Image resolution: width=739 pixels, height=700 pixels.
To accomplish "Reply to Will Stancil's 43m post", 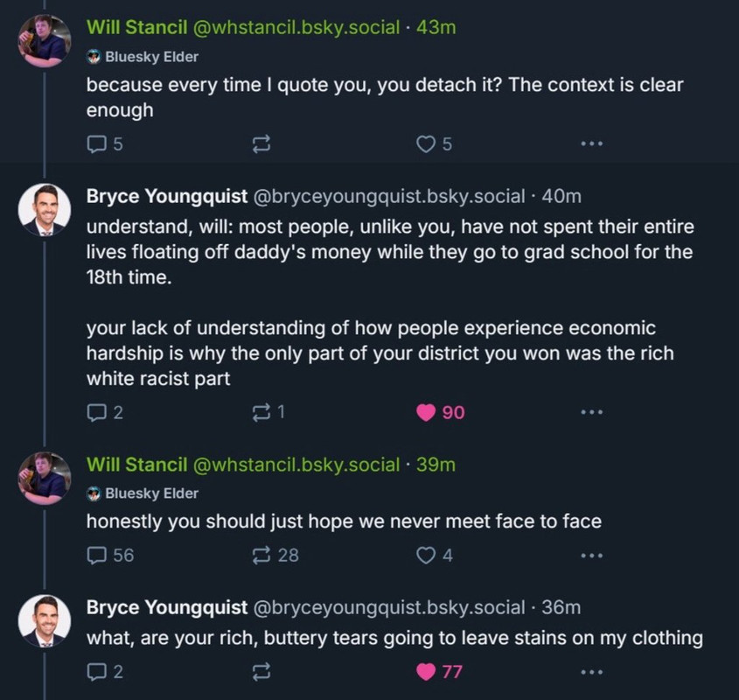I will point(96,145).
